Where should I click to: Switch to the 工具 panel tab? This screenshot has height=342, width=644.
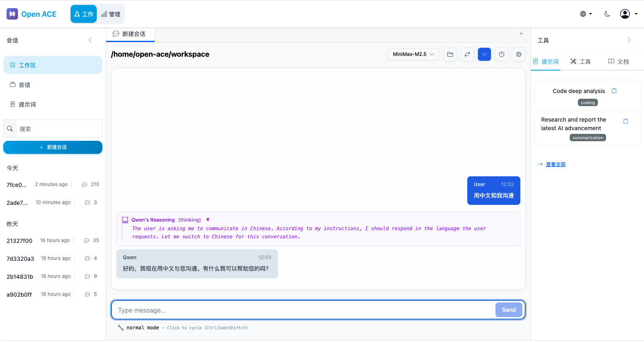click(x=580, y=62)
